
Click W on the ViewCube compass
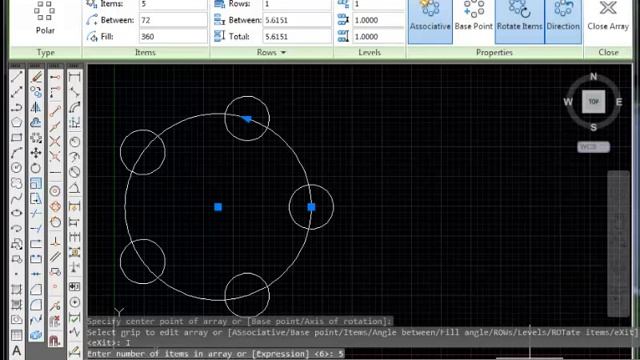pos(568,102)
